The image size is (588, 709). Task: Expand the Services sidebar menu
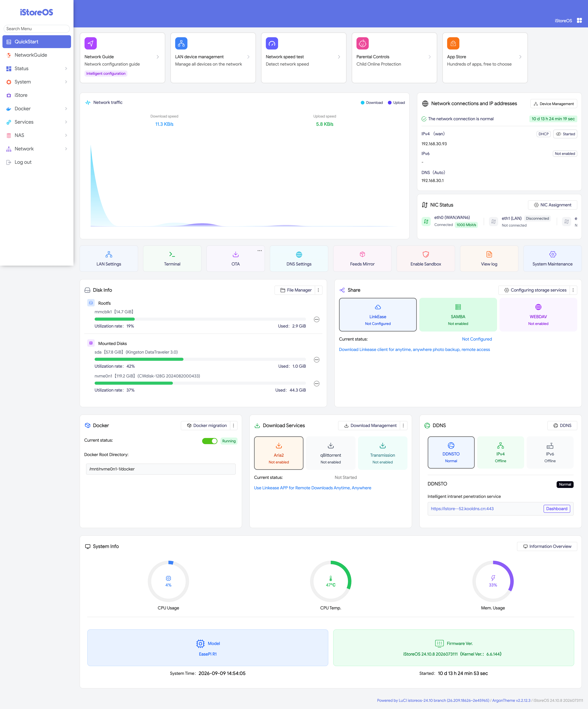(37, 122)
